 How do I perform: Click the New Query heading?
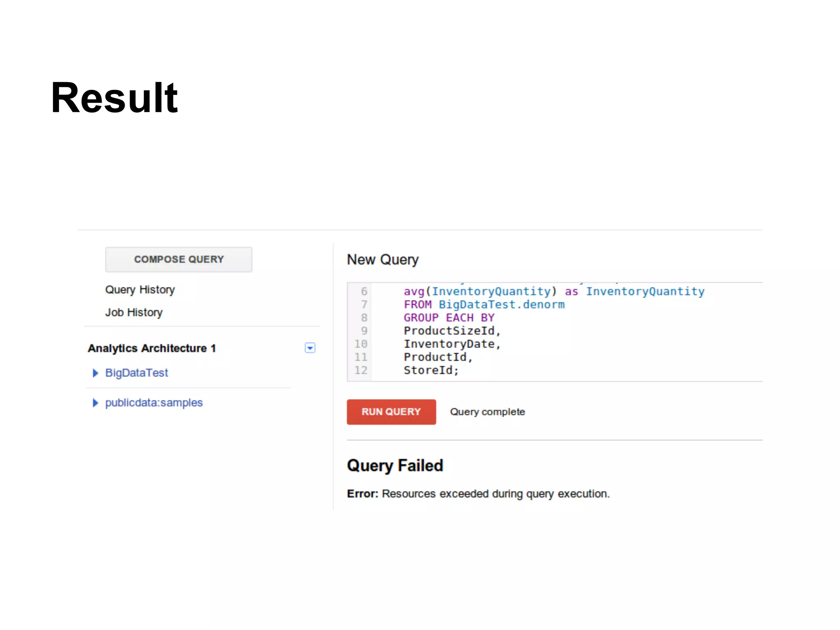point(383,260)
